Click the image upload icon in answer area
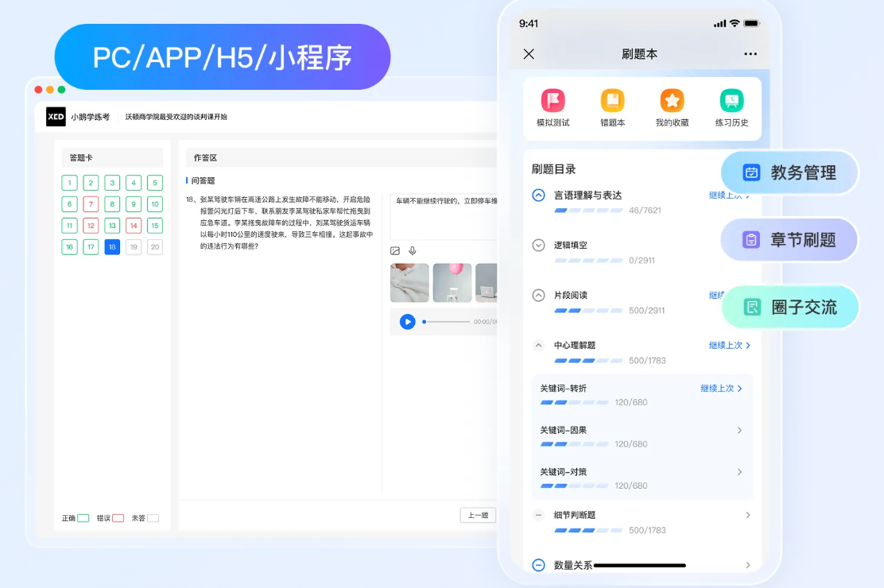 pyautogui.click(x=395, y=251)
